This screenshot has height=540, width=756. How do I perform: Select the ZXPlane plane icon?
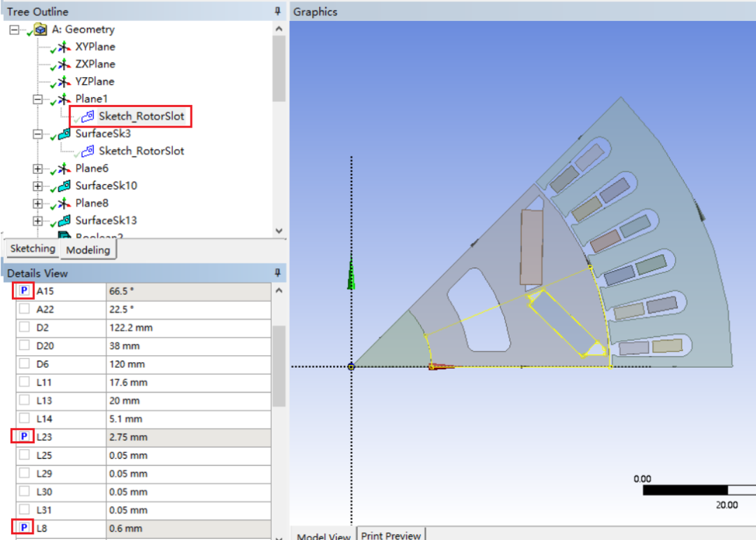click(64, 64)
